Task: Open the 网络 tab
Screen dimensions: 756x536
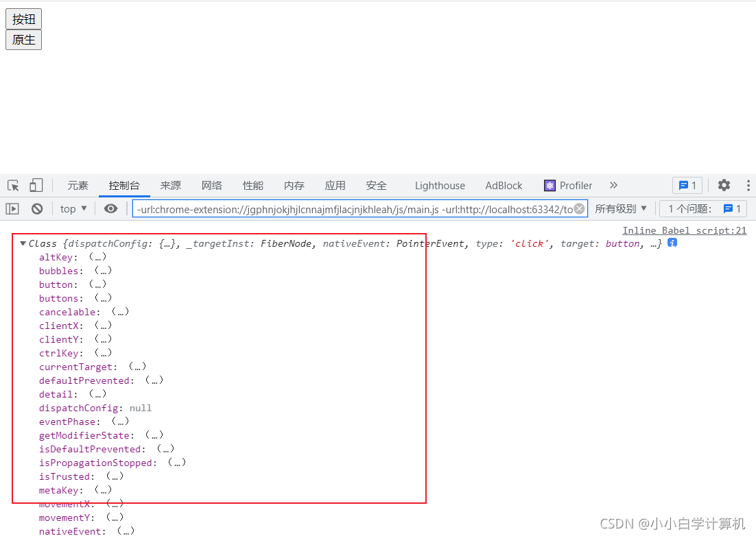Action: [x=212, y=186]
